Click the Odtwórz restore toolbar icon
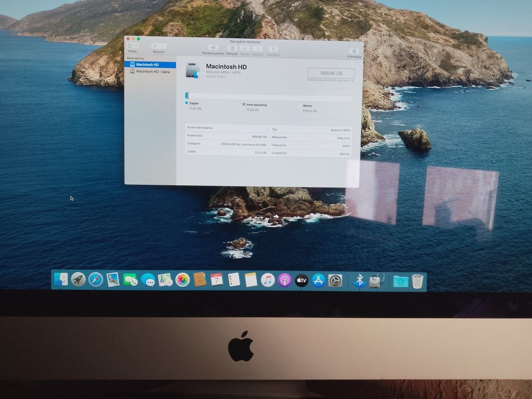The image size is (532, 399). click(258, 49)
